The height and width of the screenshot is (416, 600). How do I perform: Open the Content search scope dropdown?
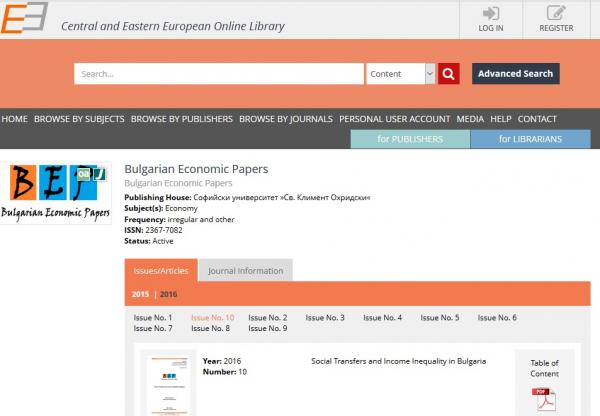[x=401, y=73]
